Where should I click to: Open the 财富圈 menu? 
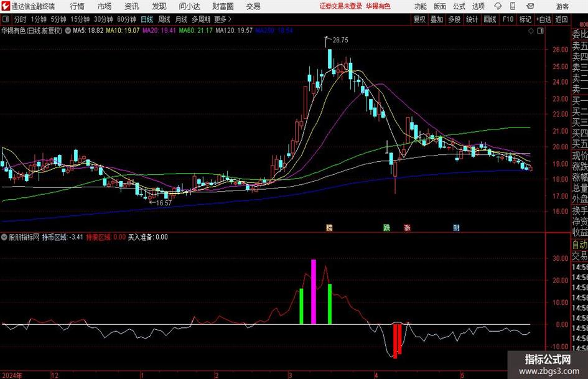pyautogui.click(x=223, y=6)
